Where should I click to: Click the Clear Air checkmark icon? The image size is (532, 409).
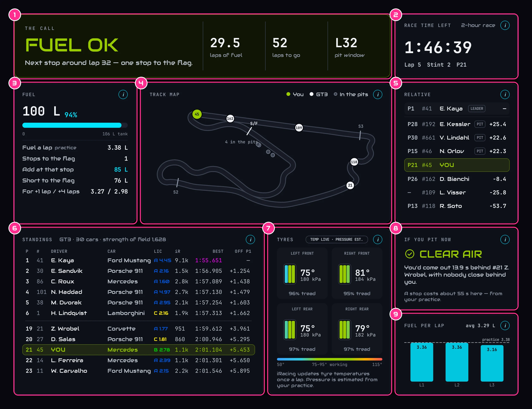click(410, 254)
